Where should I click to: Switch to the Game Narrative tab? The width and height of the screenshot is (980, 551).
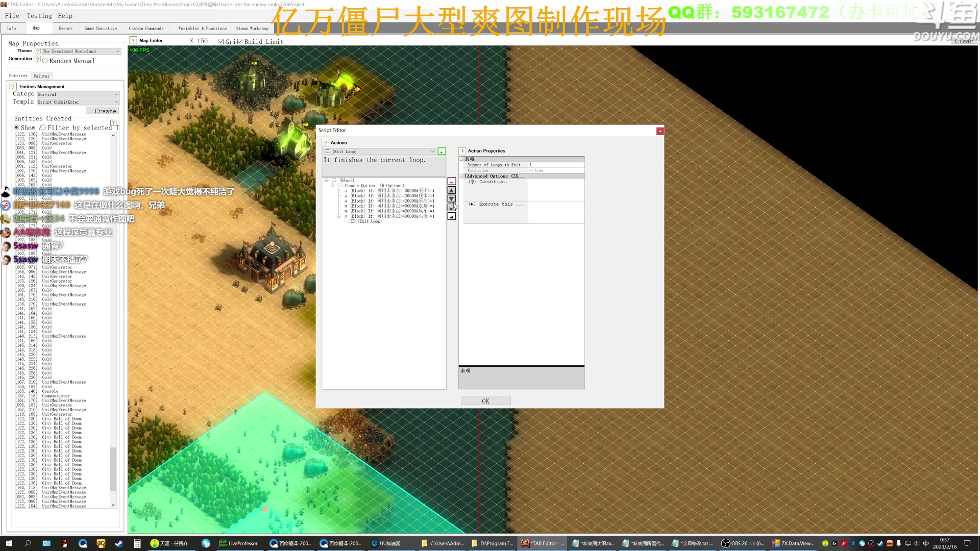101,29
